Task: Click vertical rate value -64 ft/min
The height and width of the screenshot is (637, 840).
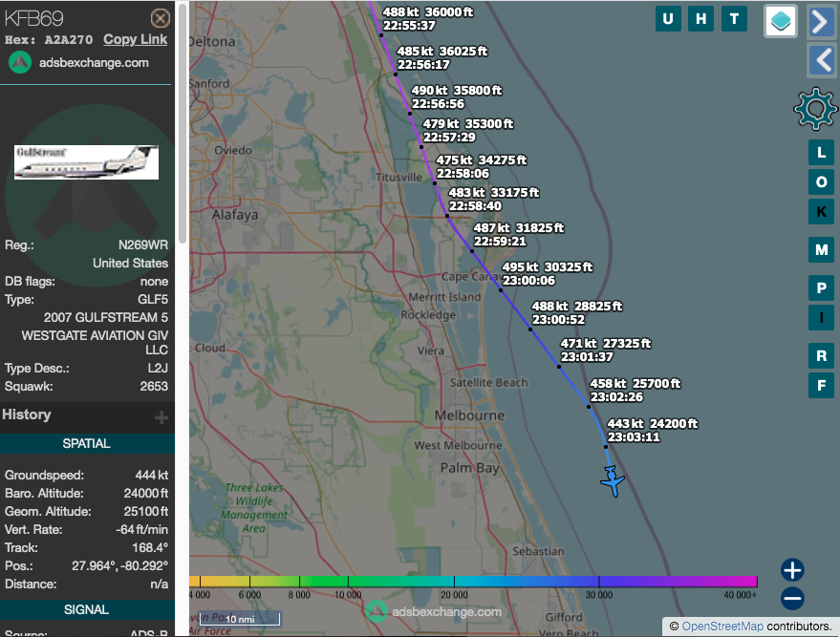Action: (141, 530)
